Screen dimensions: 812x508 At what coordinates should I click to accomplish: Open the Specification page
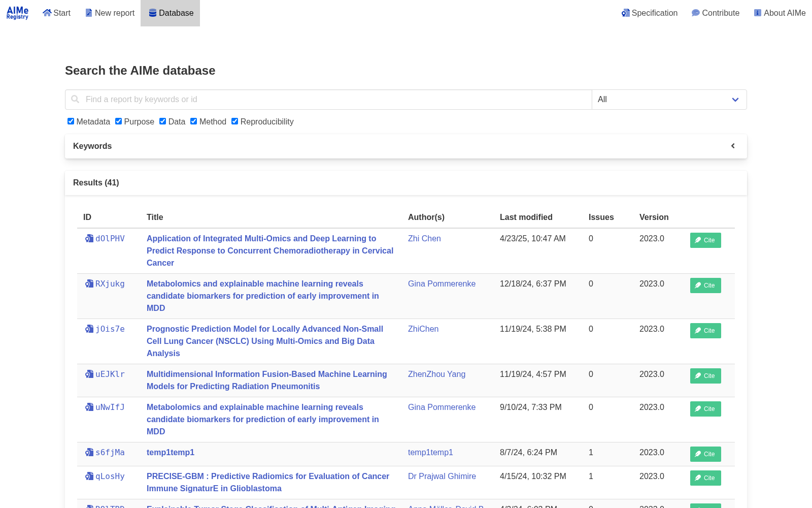(x=650, y=13)
